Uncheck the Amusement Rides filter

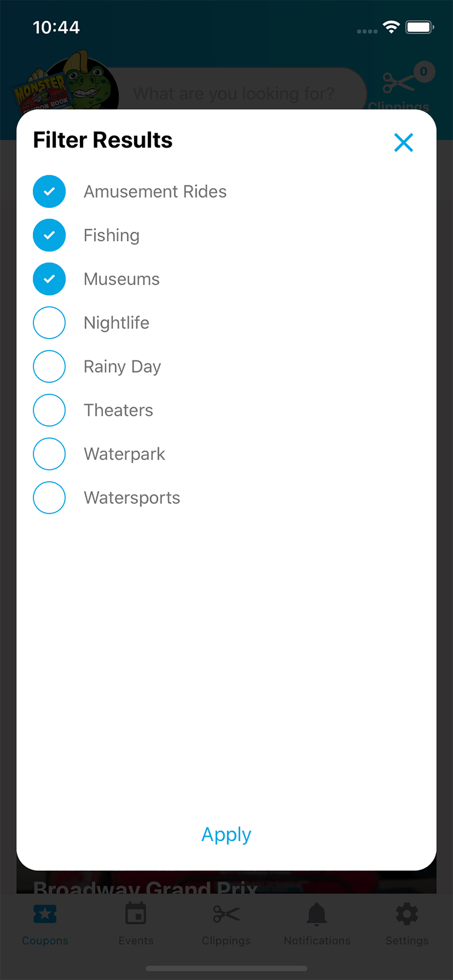(50, 192)
